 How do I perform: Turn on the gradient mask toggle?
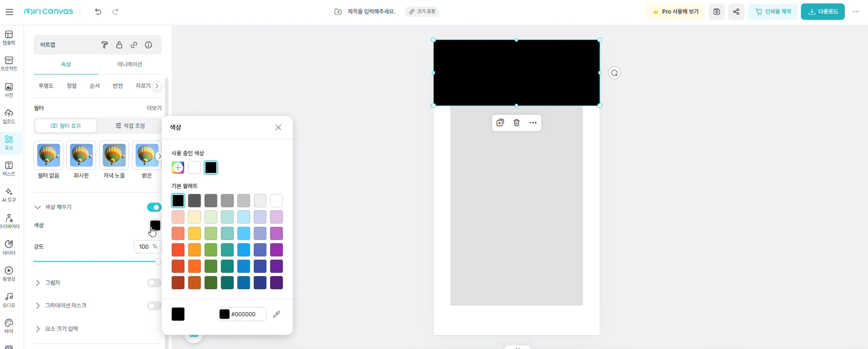[x=154, y=305]
